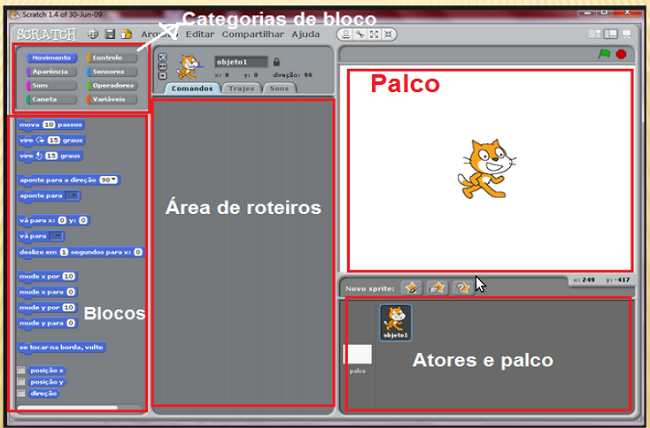
Task: Open the Editar menu
Action: click(x=200, y=34)
